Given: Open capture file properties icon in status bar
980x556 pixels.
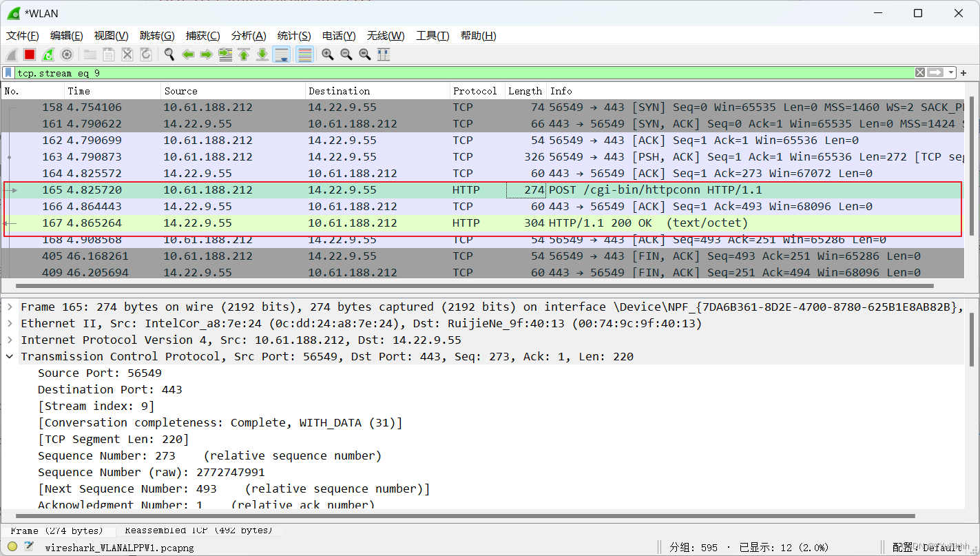Looking at the screenshot, I should [29, 547].
